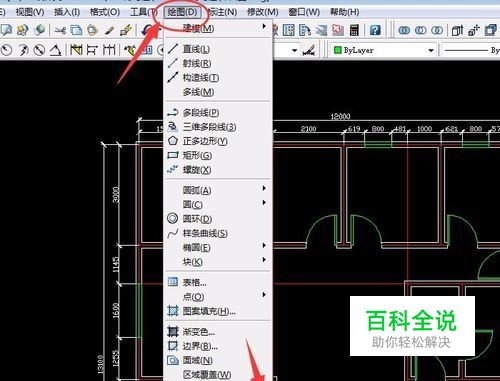Click the Angular dimension icon

(56, 50)
